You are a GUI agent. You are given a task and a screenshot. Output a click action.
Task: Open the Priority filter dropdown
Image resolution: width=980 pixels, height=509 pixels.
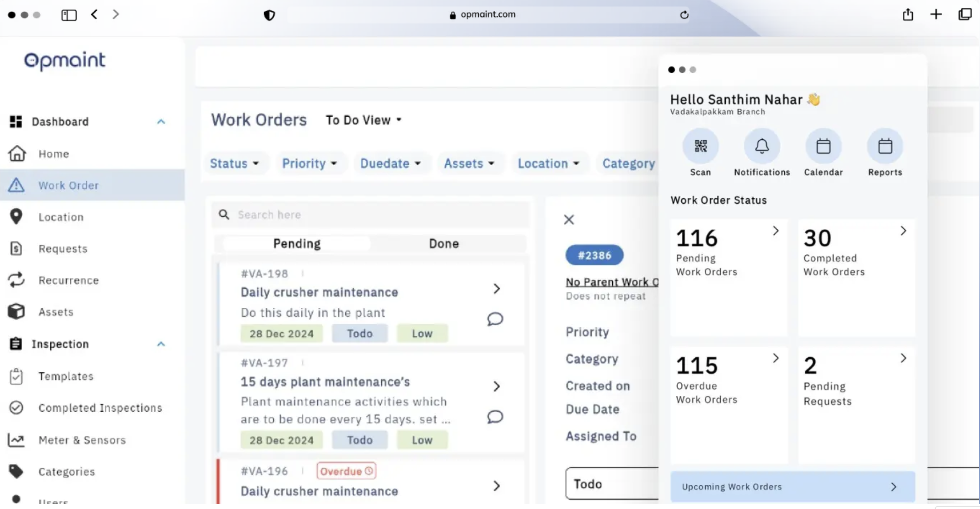pos(309,163)
